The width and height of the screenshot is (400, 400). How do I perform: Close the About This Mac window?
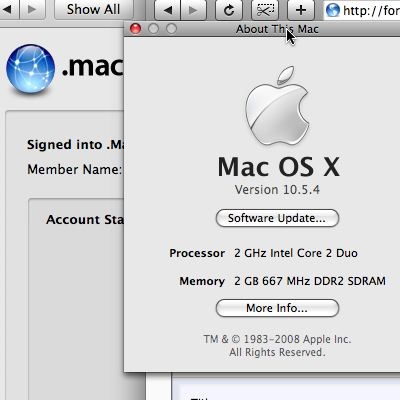135,29
